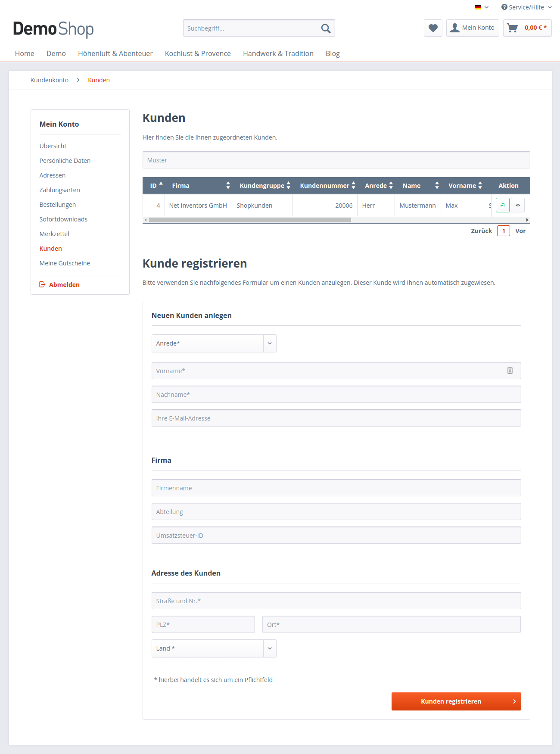Open Kunden sidebar link

click(51, 249)
